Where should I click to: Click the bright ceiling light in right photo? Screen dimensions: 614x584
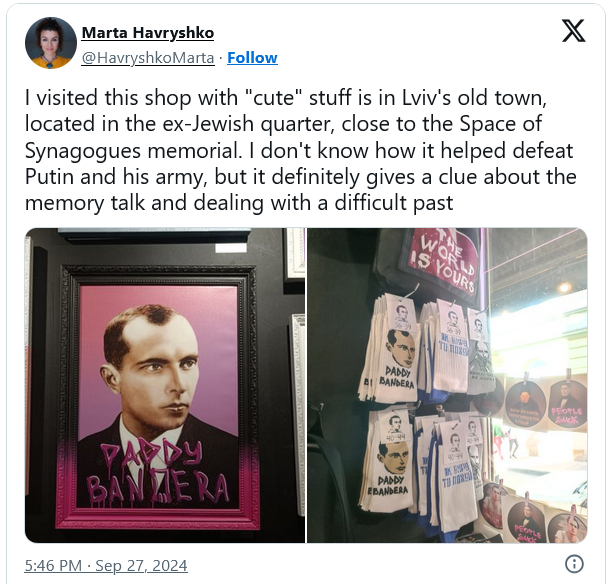[x=564, y=288]
